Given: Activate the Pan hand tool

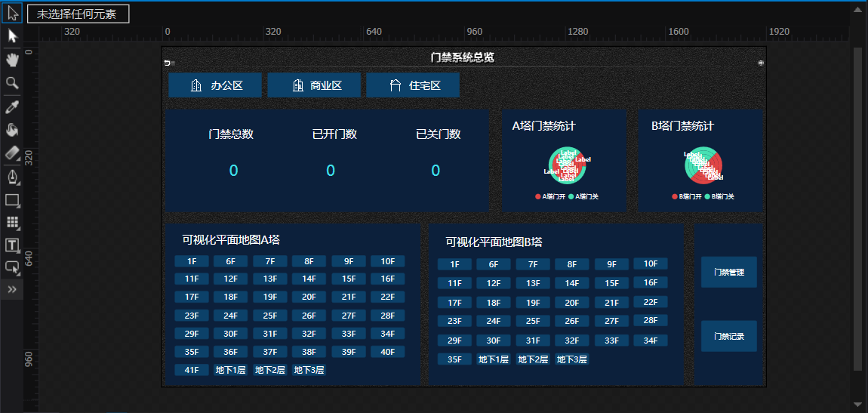Looking at the screenshot, I should (13, 60).
